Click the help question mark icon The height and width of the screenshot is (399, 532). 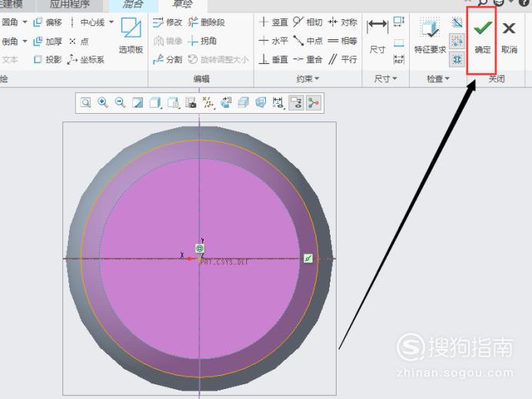524,3
